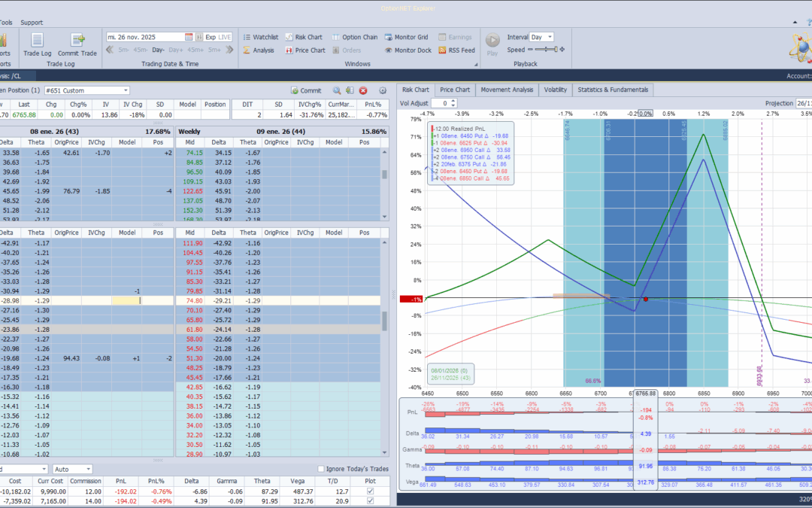
Task: Open Windows group dialog launcher corner icon
Action: pyautogui.click(x=476, y=64)
